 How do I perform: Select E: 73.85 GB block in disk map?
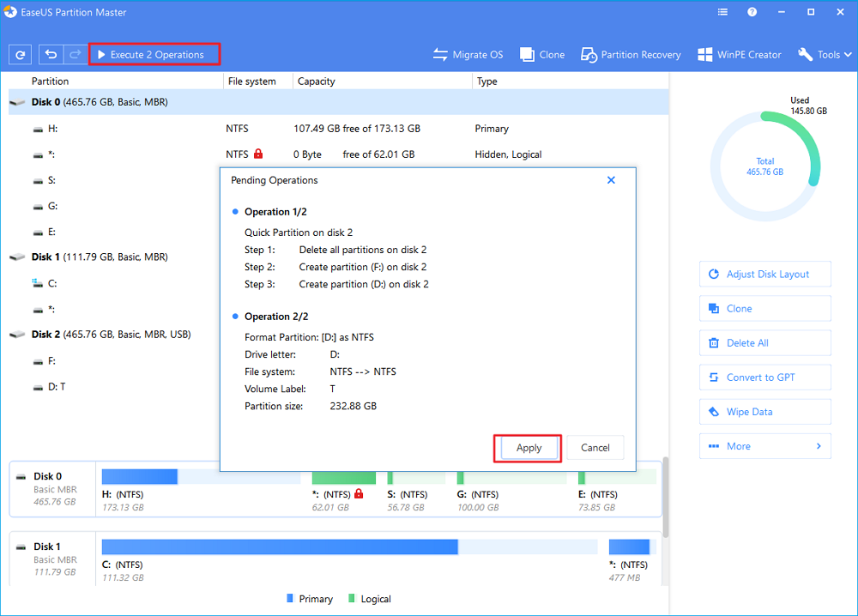[617, 491]
